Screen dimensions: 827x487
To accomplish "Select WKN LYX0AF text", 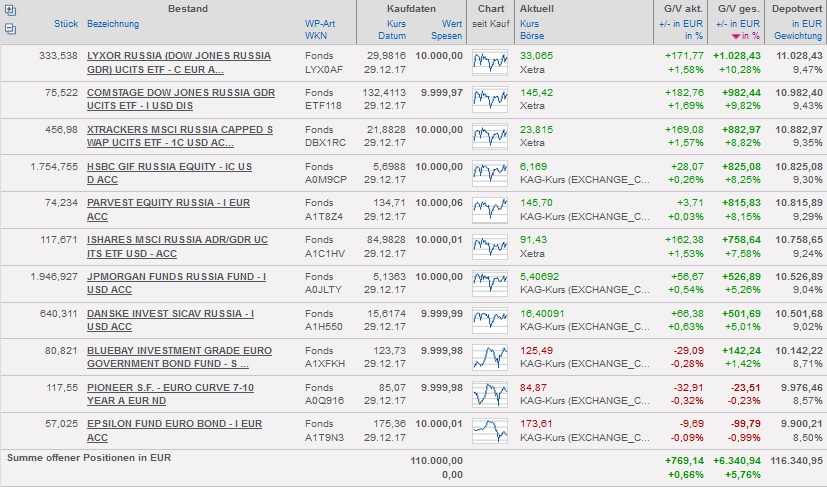I will 324,70.
